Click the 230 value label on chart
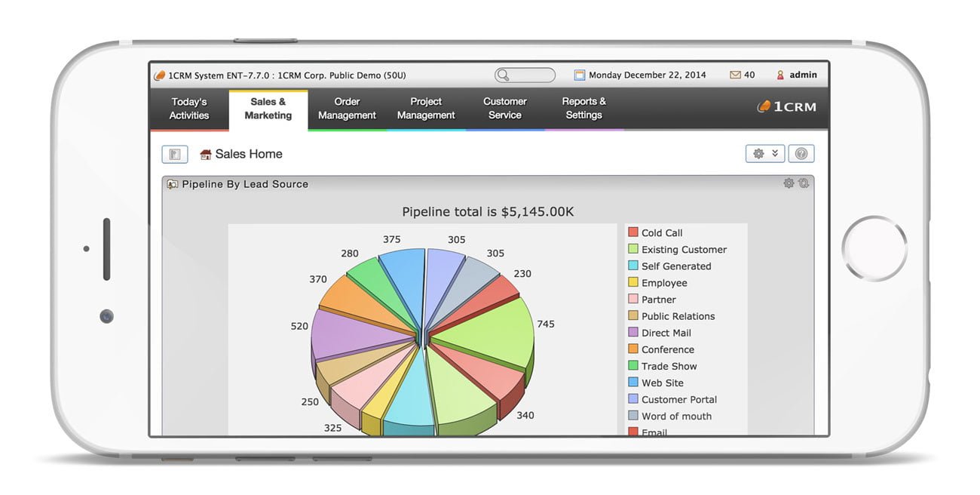Image resolution: width=980 pixels, height=495 pixels. click(x=522, y=274)
